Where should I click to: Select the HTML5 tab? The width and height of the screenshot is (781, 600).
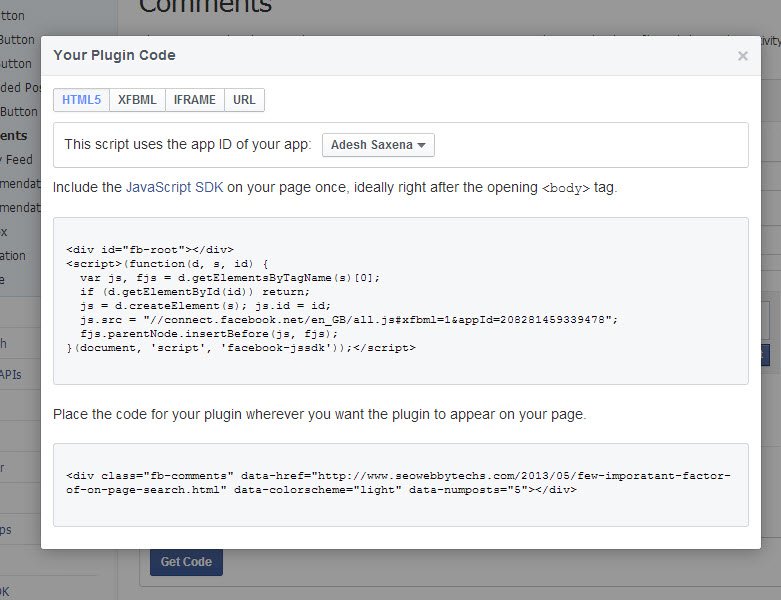click(82, 100)
